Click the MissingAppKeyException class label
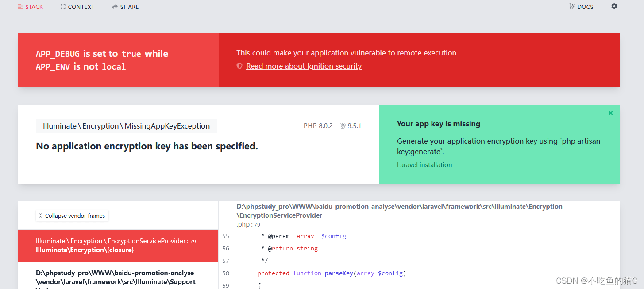This screenshot has height=289, width=644. pyautogui.click(x=126, y=126)
